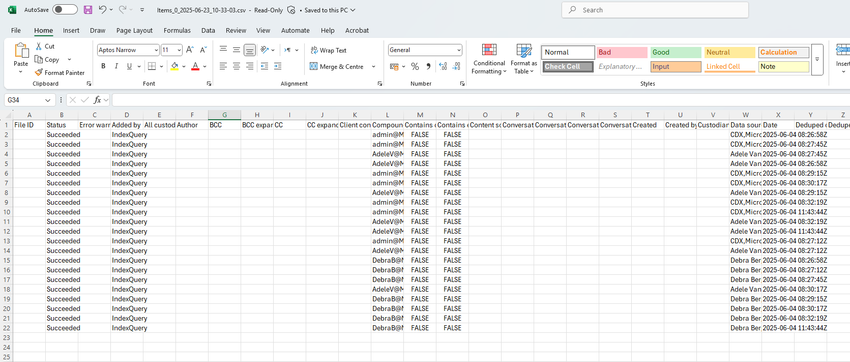Switch to the Acrobat tab
Screen dimensions: 850x362
coord(357,30)
